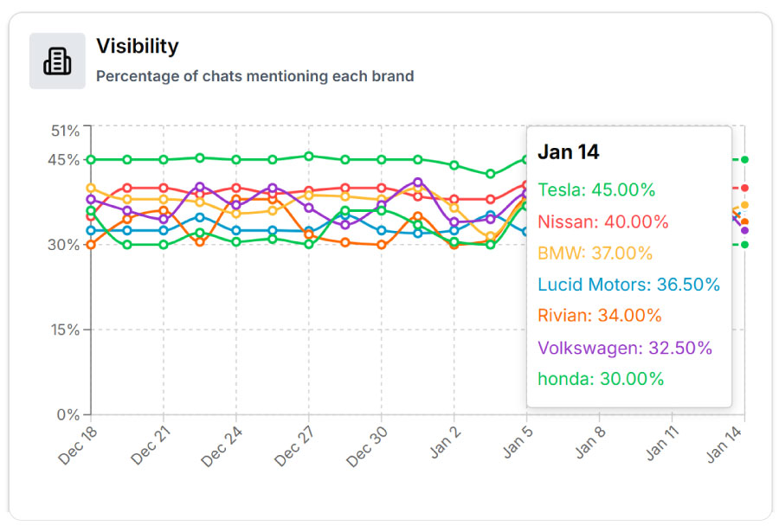The width and height of the screenshot is (779, 532).
Task: Select Volkswagen: 32.50% tooltip entry
Action: point(624,348)
